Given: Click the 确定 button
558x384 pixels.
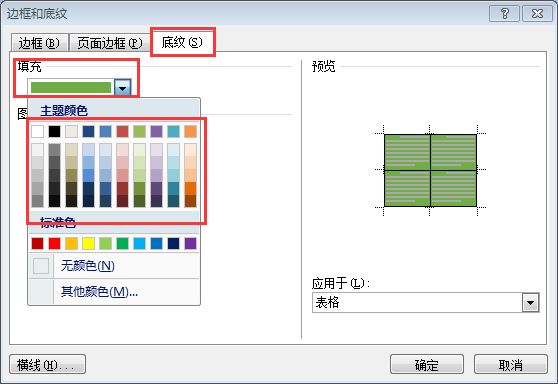Looking at the screenshot, I should (x=427, y=364).
